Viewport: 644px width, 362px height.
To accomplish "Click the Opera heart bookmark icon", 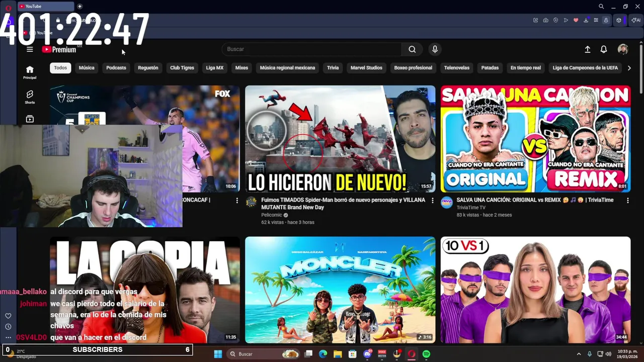I will pyautogui.click(x=576, y=20).
